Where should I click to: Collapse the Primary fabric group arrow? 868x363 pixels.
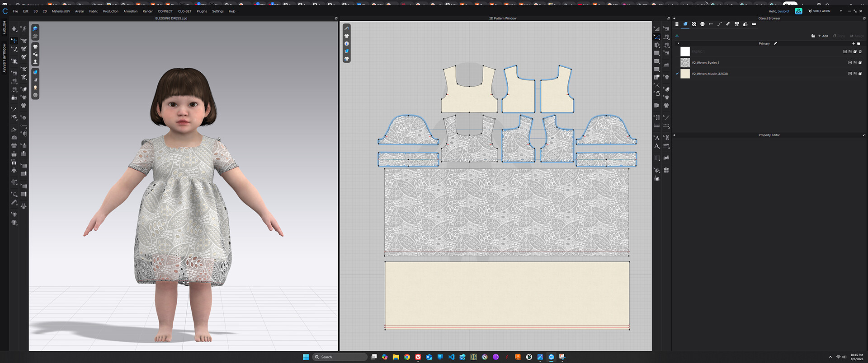click(x=678, y=43)
